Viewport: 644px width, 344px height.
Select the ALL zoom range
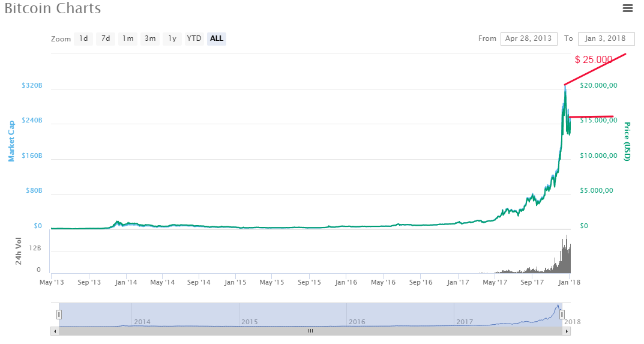(217, 38)
